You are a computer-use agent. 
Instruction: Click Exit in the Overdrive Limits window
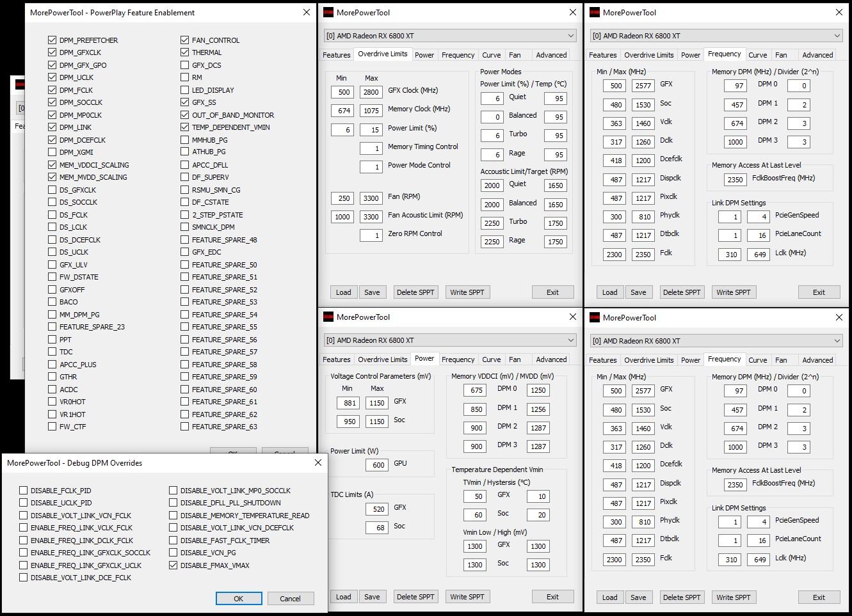click(552, 292)
